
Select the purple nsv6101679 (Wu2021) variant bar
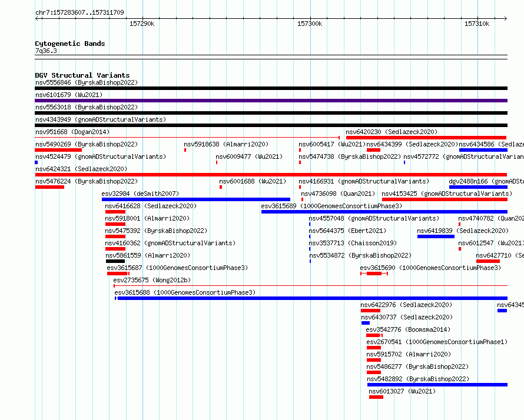(271, 101)
